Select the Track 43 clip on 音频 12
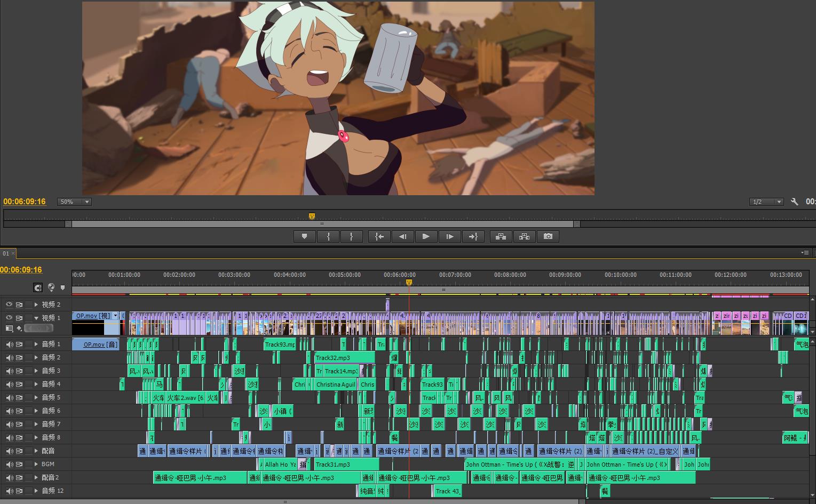Viewport: 816px width, 504px height. pos(447,491)
